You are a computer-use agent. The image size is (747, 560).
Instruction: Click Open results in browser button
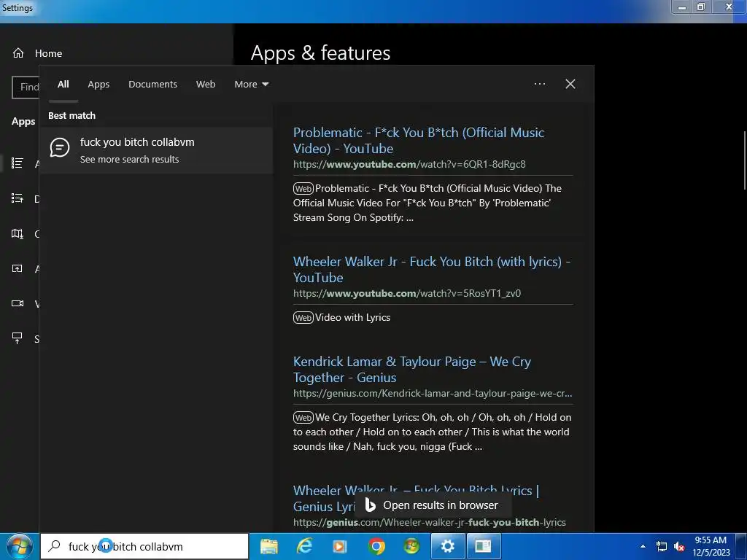433,505
